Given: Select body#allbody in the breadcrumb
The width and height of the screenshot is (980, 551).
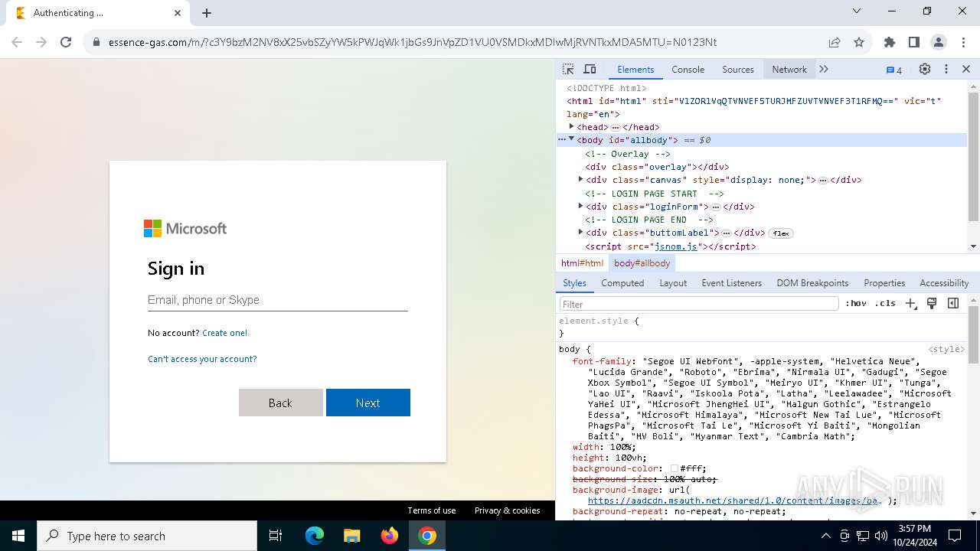Looking at the screenshot, I should coord(642,263).
